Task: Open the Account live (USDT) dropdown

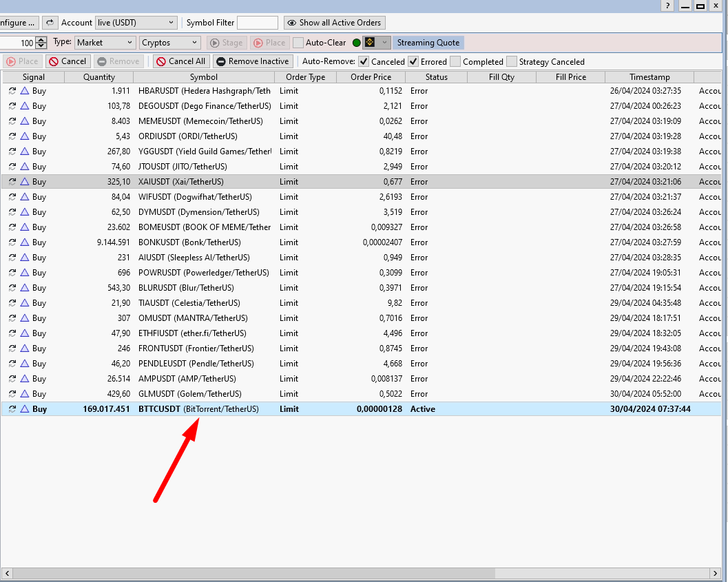Action: [x=136, y=23]
